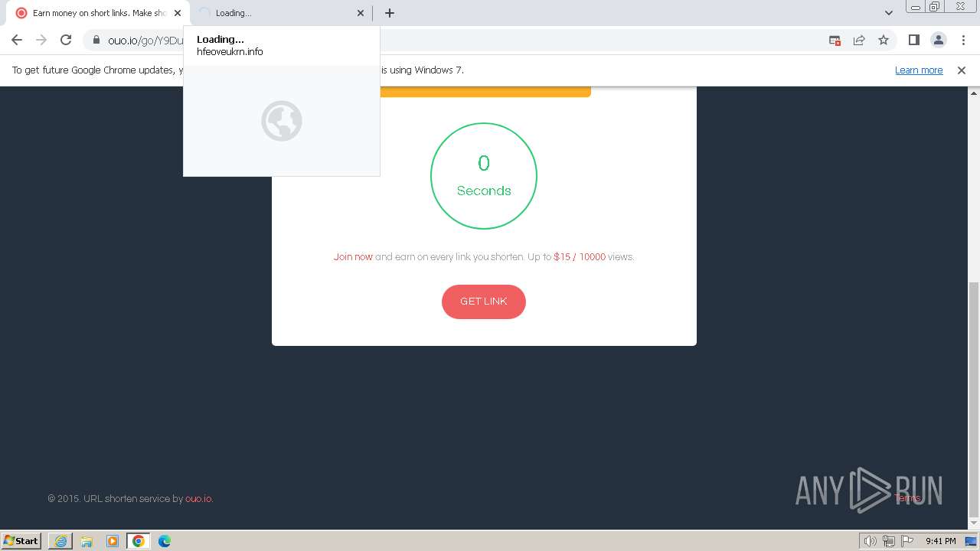Click the 9:41 PM system clock
This screenshot has height=551, width=980.
pos(940,541)
